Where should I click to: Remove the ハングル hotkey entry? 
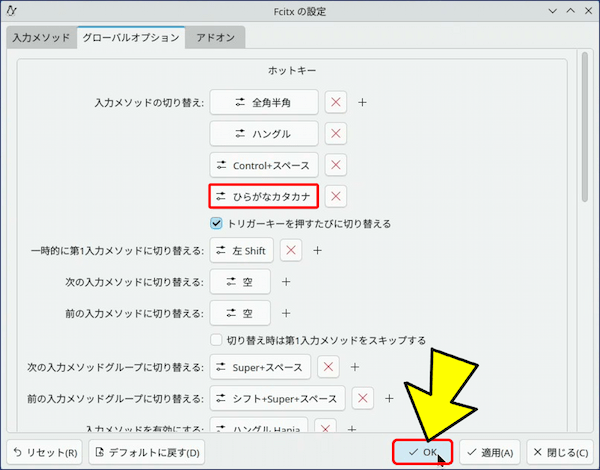pyautogui.click(x=336, y=133)
